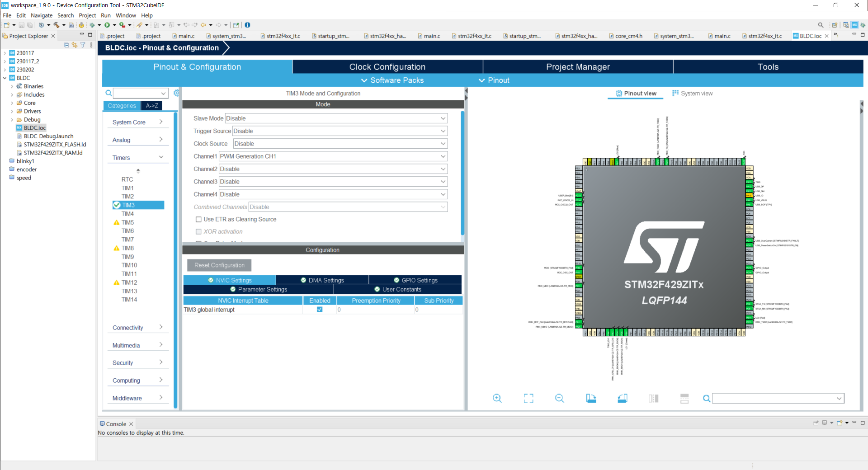This screenshot has height=470, width=868.
Task: Click the Reset Configuration button
Action: pos(219,265)
